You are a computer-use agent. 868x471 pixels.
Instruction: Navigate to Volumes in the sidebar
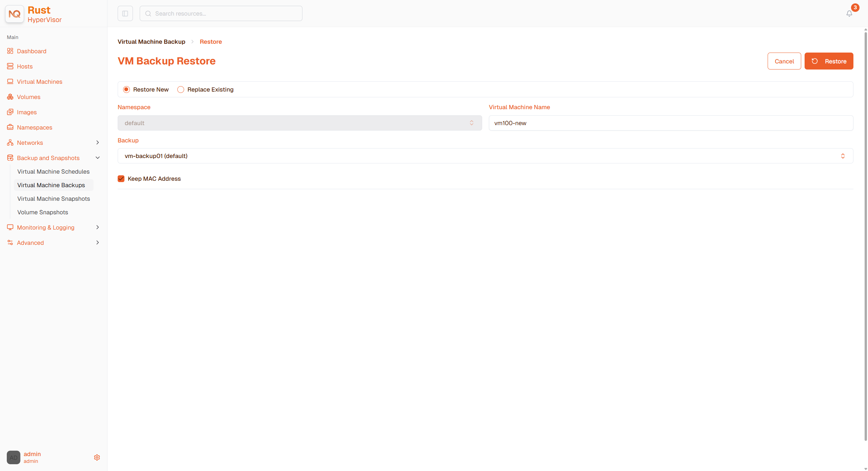pos(28,97)
